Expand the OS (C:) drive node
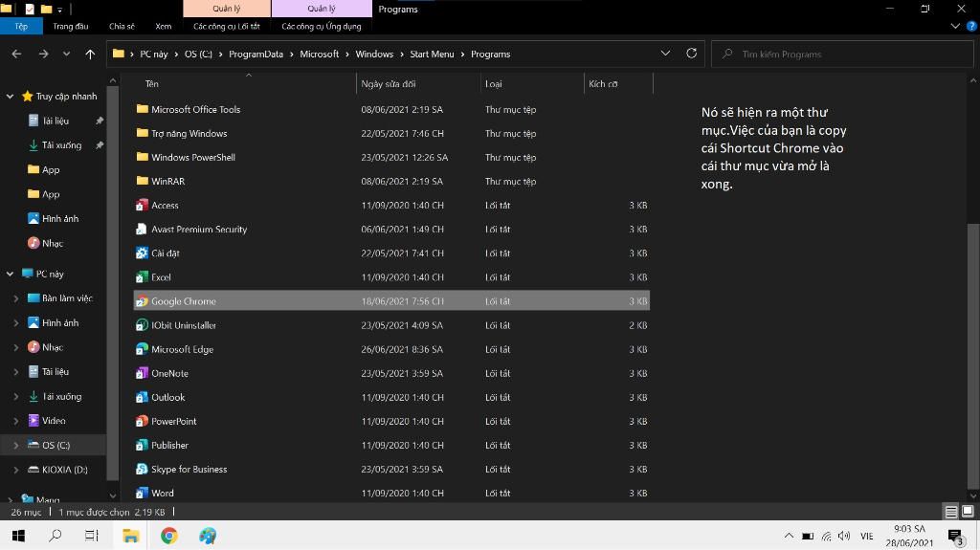 (16, 446)
